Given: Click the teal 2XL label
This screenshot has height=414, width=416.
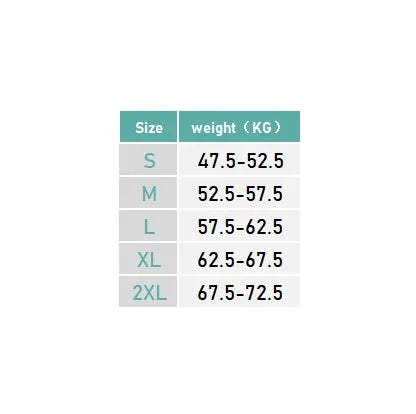Looking at the screenshot, I should (x=149, y=293).
